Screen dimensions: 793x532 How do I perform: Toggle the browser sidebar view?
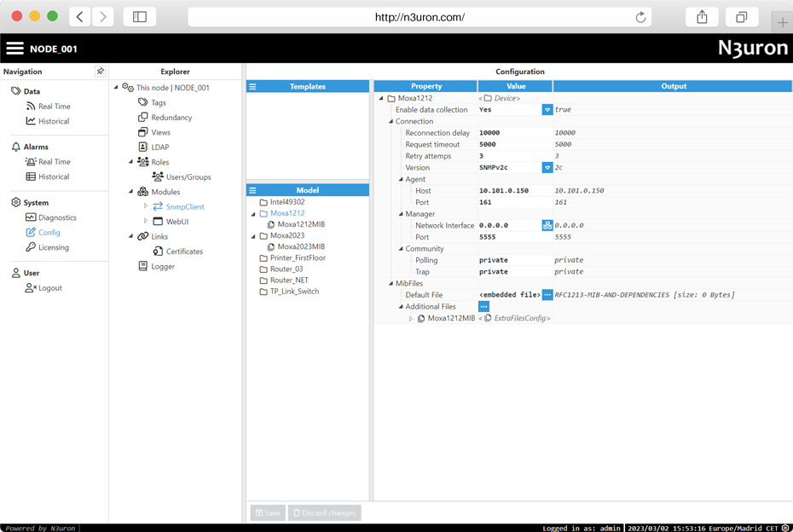tap(140, 17)
